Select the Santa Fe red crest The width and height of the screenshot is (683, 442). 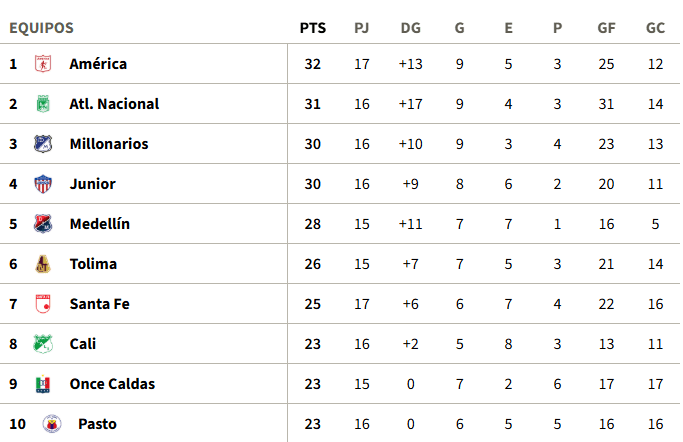43,304
